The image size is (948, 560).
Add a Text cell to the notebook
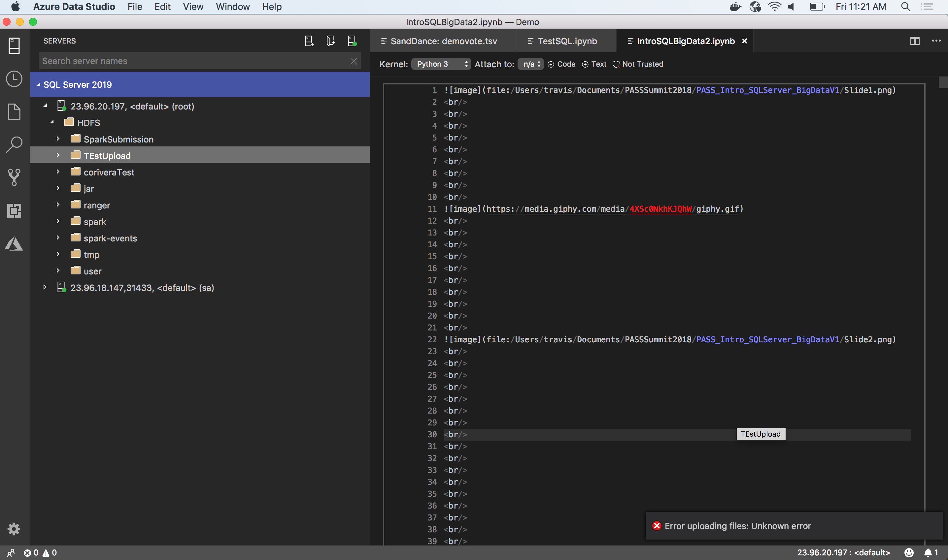click(x=594, y=64)
